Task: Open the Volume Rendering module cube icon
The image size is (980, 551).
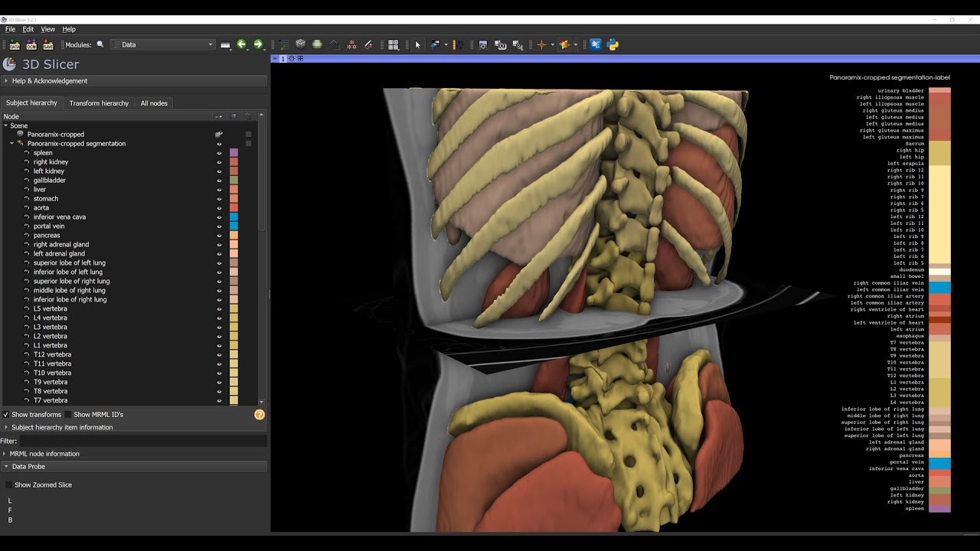Action: coord(301,44)
